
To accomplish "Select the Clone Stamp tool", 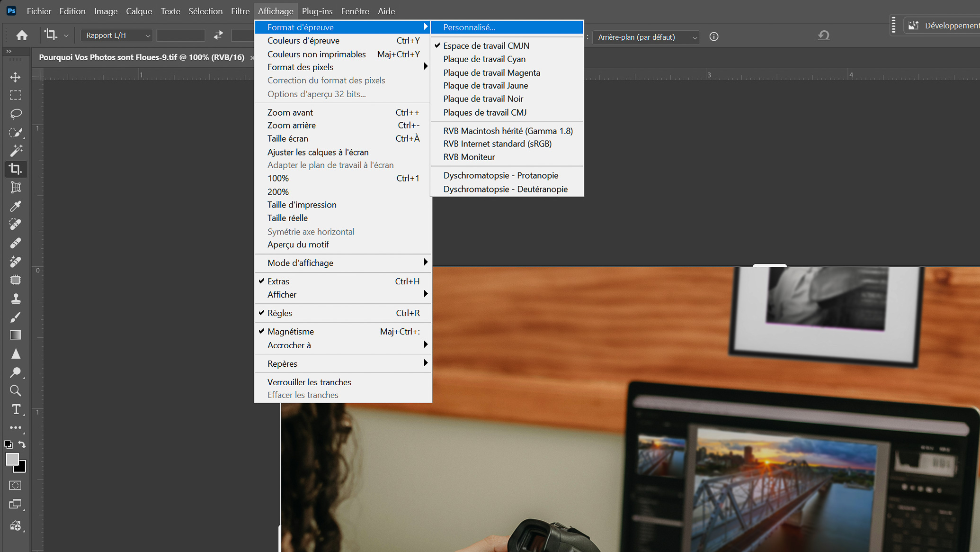I will tap(16, 299).
